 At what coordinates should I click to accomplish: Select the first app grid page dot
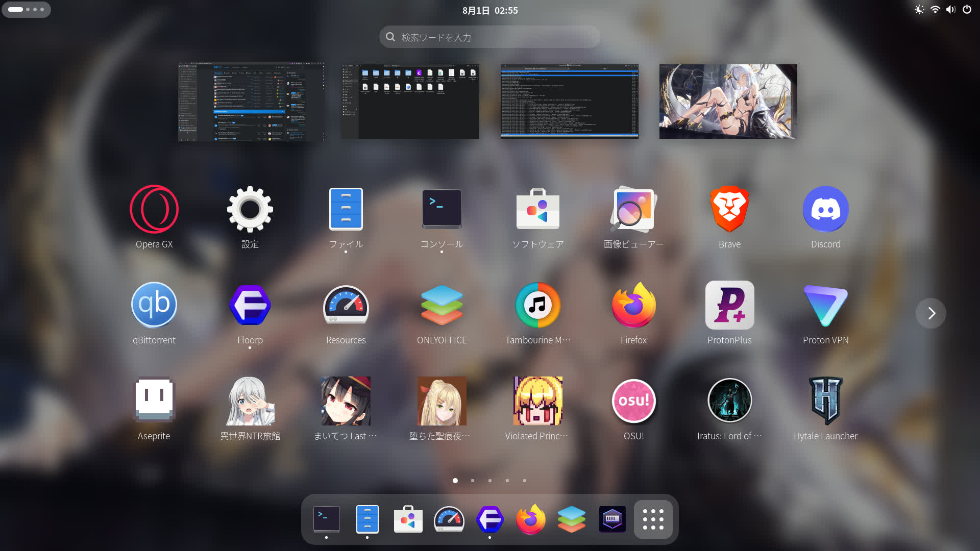pos(455,481)
